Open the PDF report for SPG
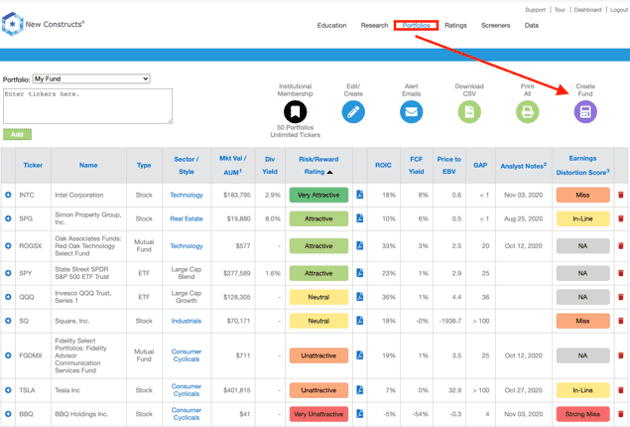The width and height of the screenshot is (630, 427). coord(360,219)
